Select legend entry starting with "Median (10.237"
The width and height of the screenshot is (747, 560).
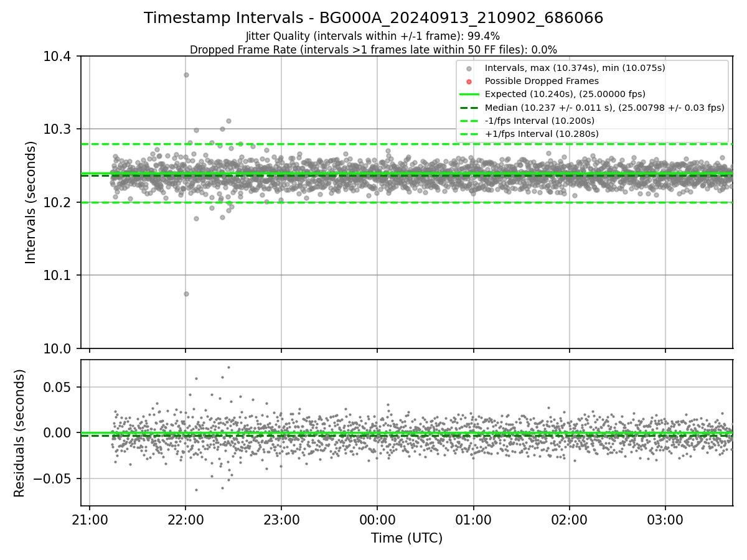coord(604,108)
